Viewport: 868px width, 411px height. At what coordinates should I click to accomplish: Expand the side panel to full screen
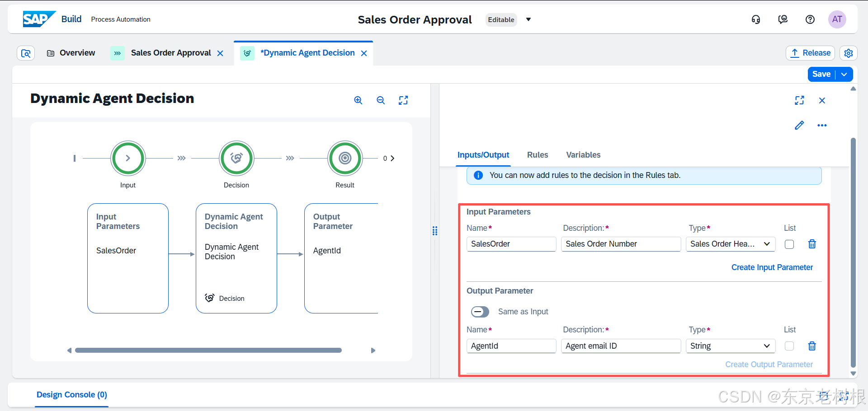(799, 100)
